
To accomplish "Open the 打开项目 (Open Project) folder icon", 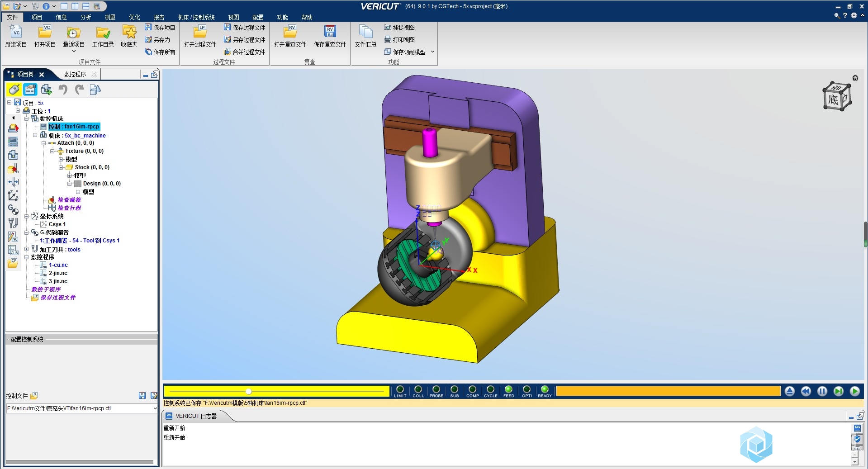I will [45, 36].
